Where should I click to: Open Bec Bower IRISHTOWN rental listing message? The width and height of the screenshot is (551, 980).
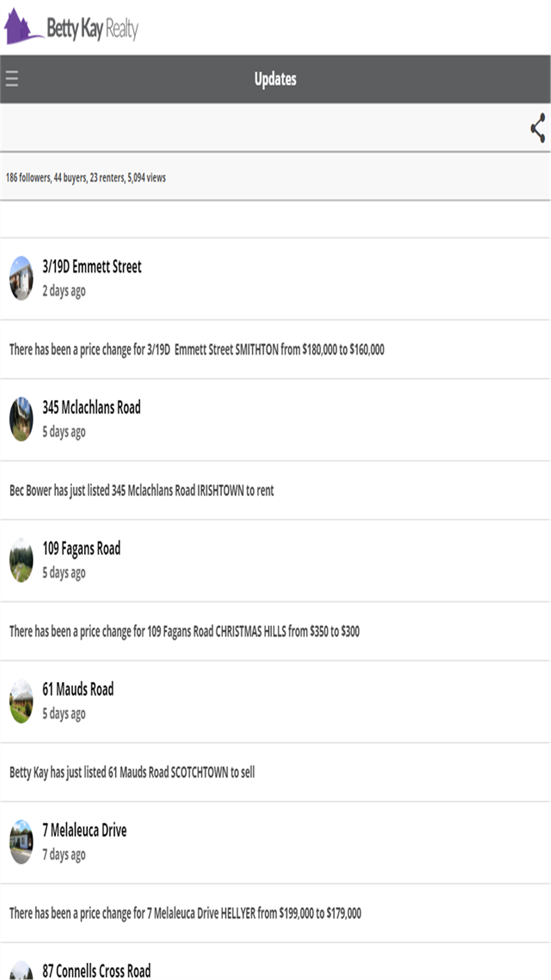click(x=142, y=491)
